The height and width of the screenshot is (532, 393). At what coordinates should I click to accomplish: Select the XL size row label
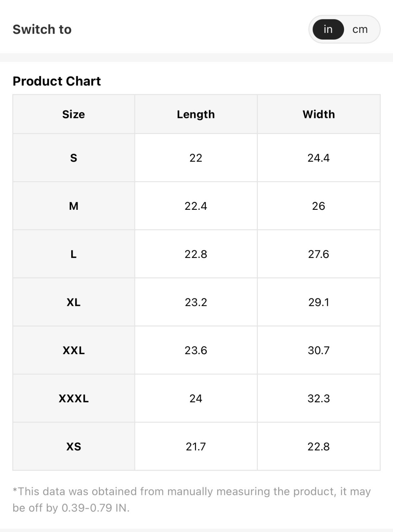click(74, 302)
